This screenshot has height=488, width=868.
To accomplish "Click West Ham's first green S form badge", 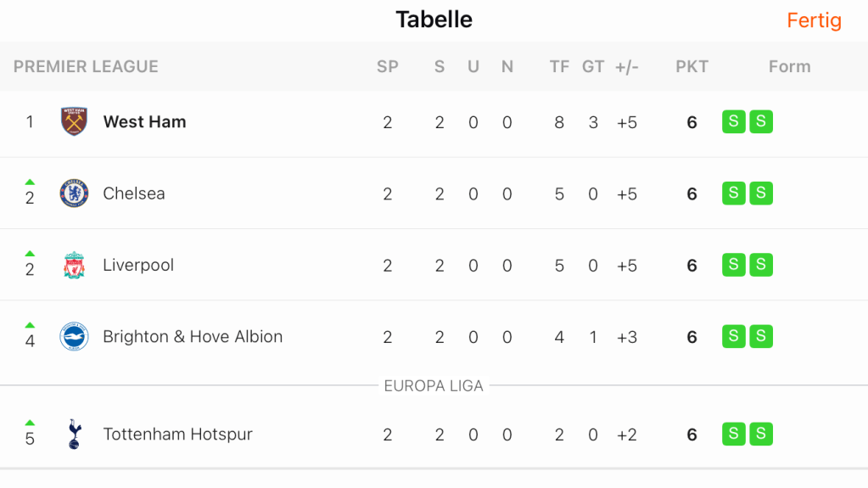I will [733, 121].
